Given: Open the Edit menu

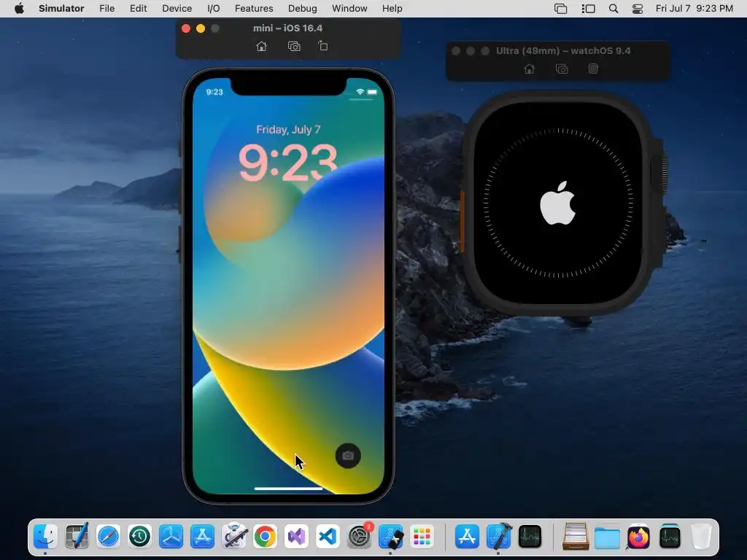Looking at the screenshot, I should [x=138, y=9].
